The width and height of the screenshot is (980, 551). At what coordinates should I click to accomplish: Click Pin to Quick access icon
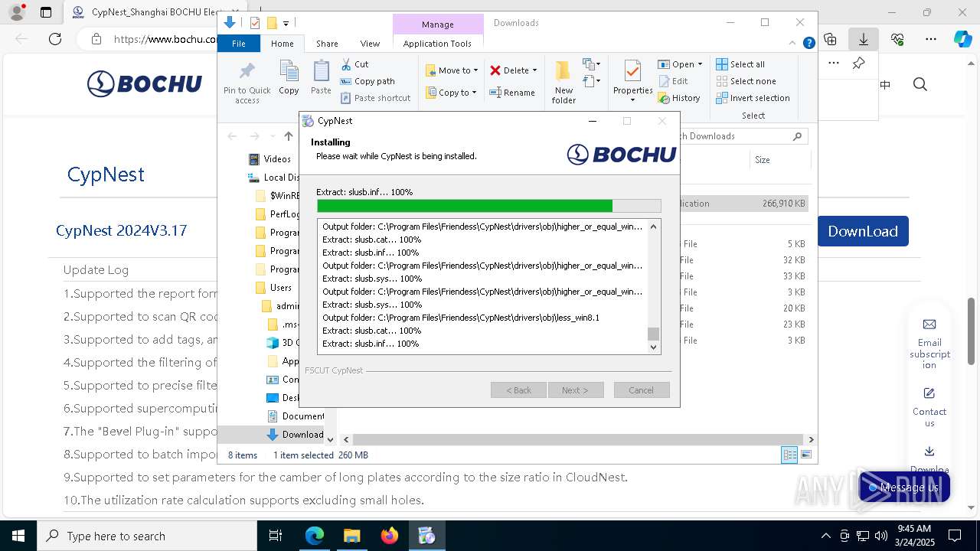pyautogui.click(x=247, y=83)
